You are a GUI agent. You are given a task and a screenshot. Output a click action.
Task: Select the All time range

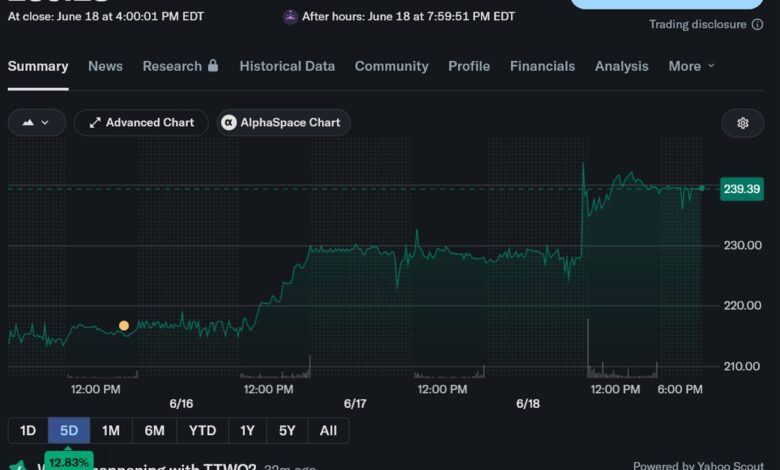pyautogui.click(x=328, y=430)
